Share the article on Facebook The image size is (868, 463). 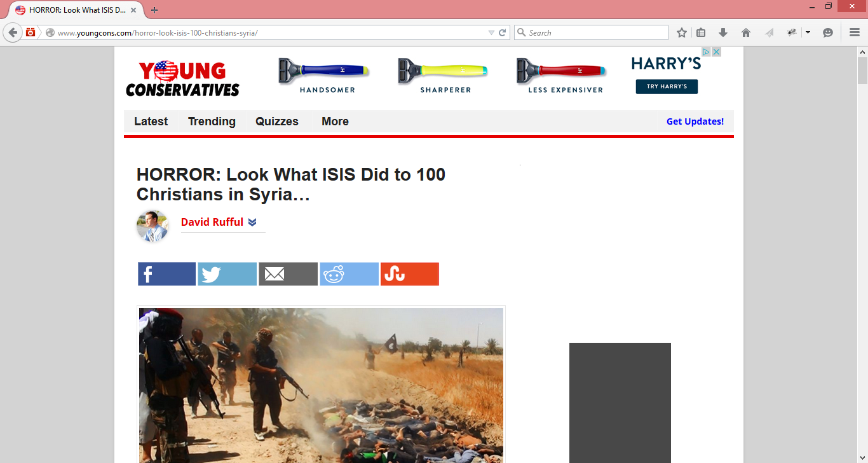(166, 274)
